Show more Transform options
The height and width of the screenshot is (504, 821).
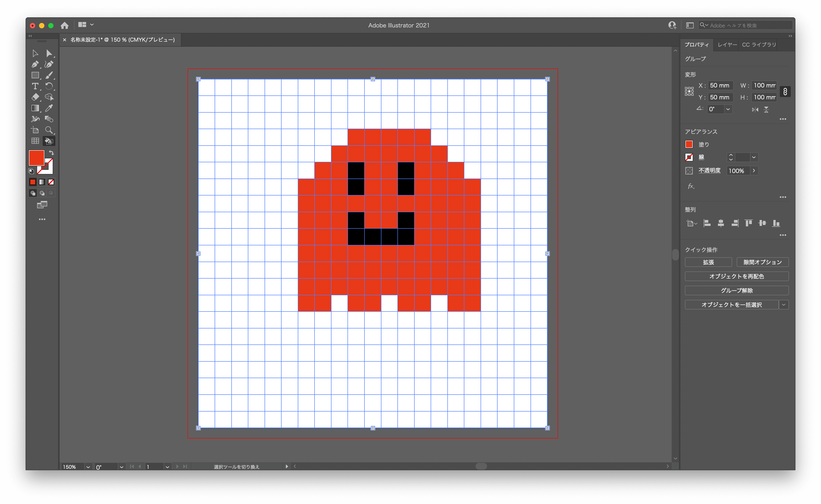pos(783,119)
